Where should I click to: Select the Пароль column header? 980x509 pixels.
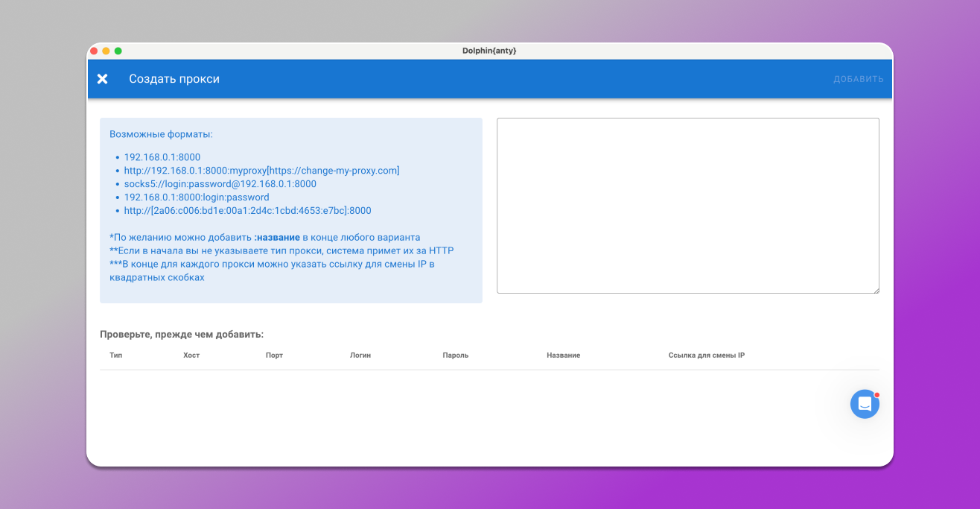point(455,355)
